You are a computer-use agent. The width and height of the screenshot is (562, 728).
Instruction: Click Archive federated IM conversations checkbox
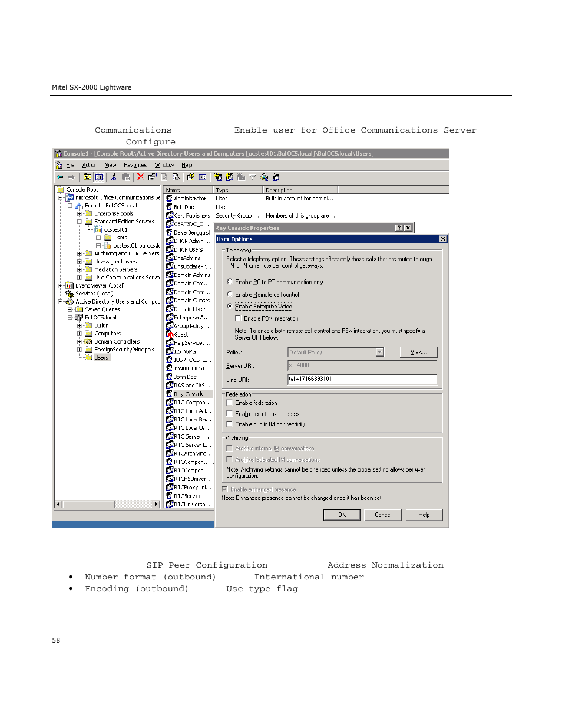point(230,459)
